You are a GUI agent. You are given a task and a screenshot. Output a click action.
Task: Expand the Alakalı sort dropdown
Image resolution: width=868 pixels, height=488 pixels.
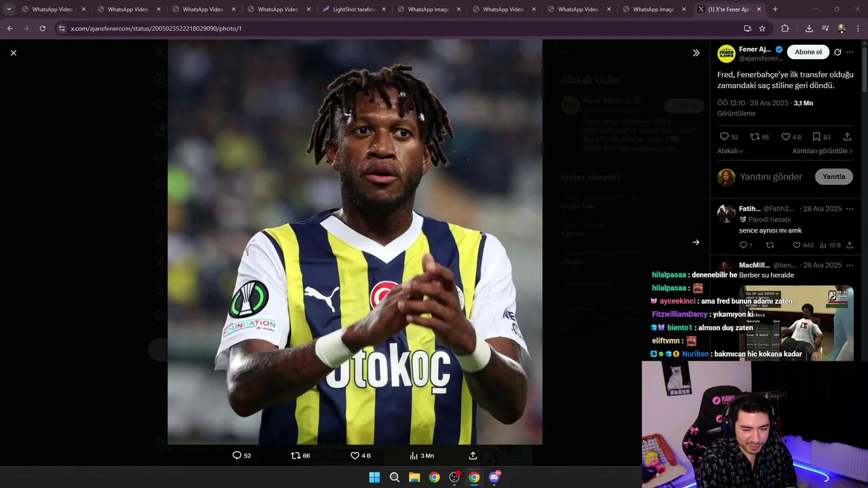point(730,151)
